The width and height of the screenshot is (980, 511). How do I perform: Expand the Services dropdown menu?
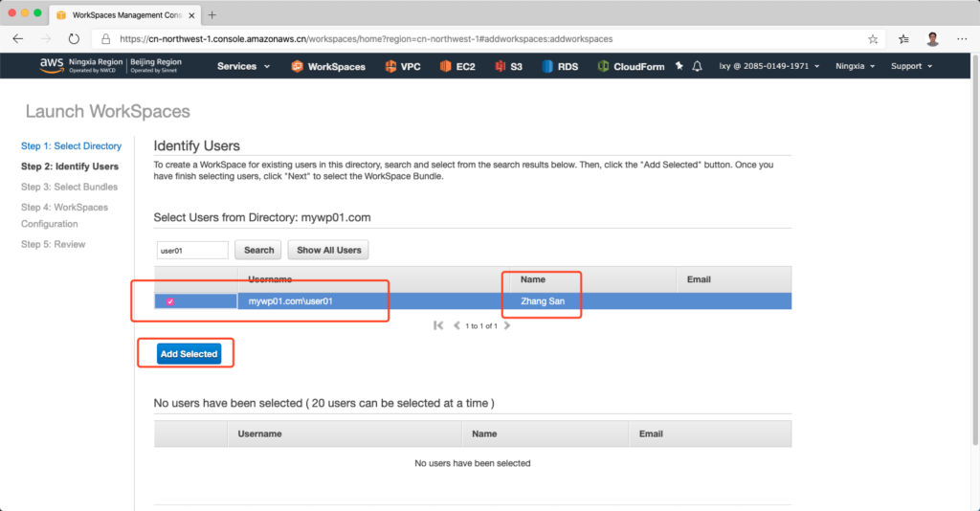[x=243, y=67]
